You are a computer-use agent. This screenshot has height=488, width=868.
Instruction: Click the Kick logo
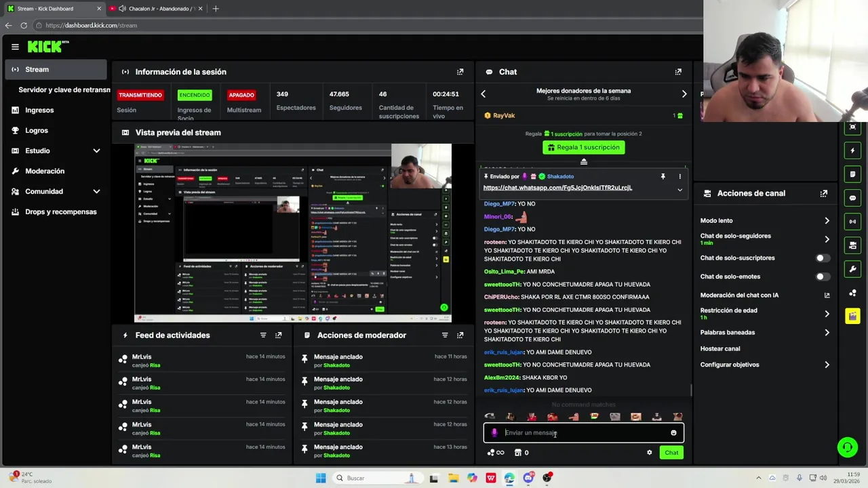(48, 47)
